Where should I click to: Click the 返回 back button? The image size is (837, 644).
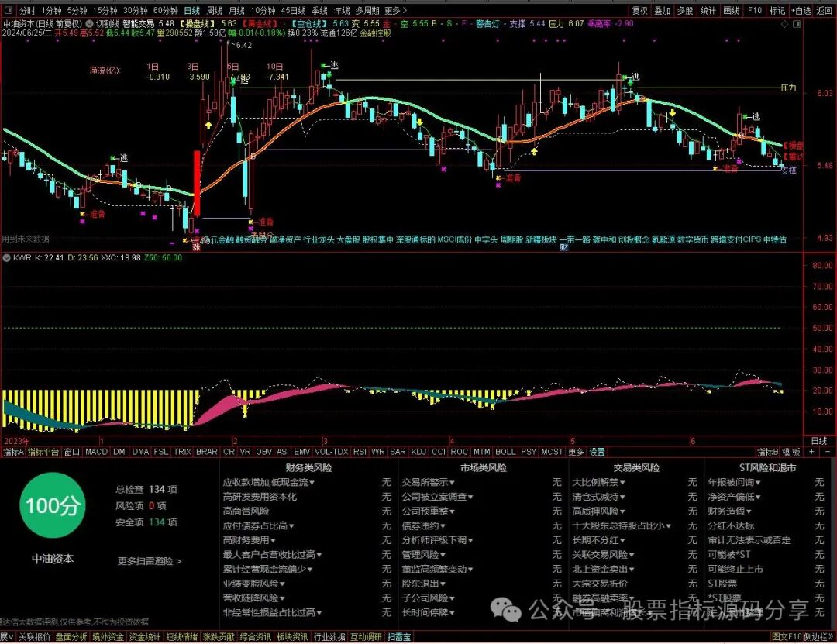pyautogui.click(x=824, y=10)
